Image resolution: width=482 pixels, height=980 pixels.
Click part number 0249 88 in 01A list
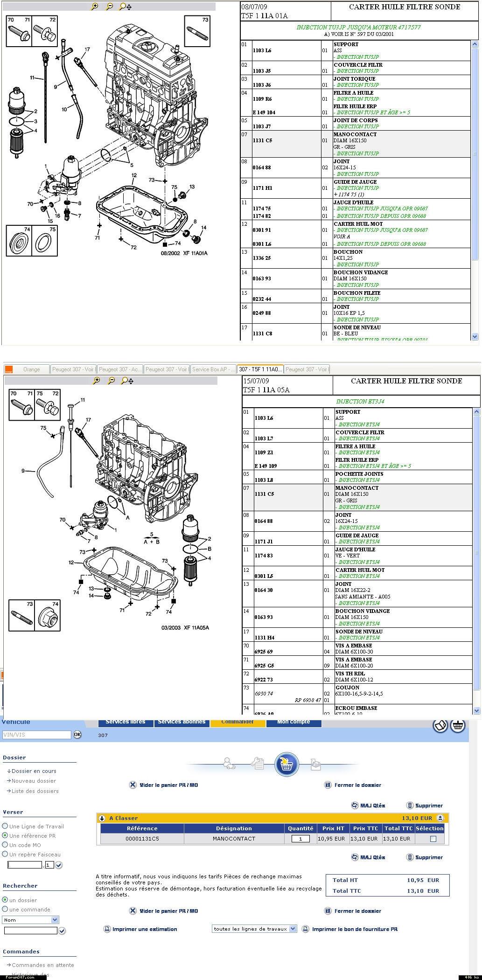(262, 313)
